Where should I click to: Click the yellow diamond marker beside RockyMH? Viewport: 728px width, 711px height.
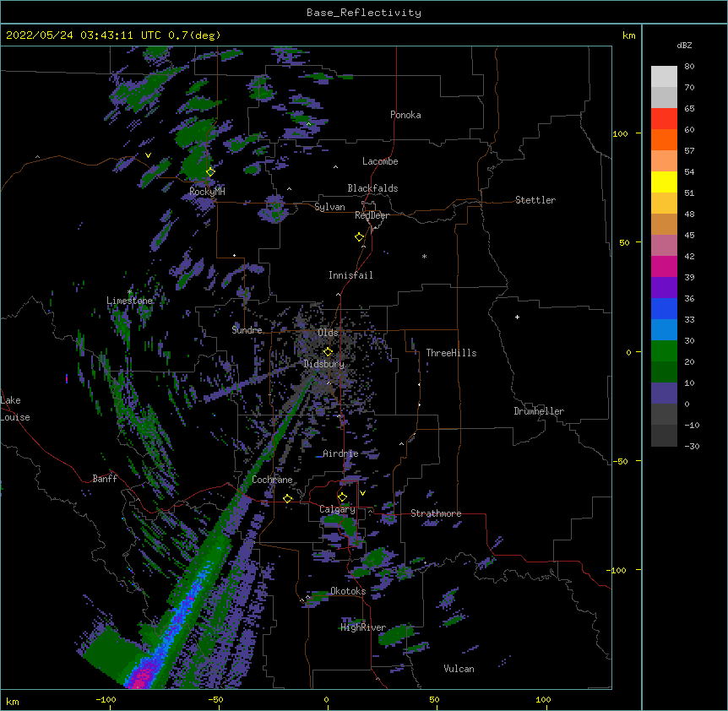tap(210, 172)
